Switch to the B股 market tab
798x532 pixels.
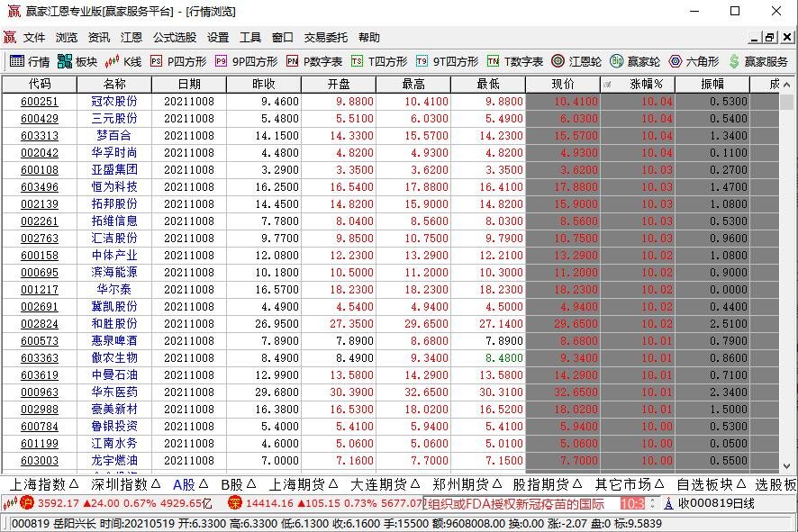pyautogui.click(x=230, y=483)
